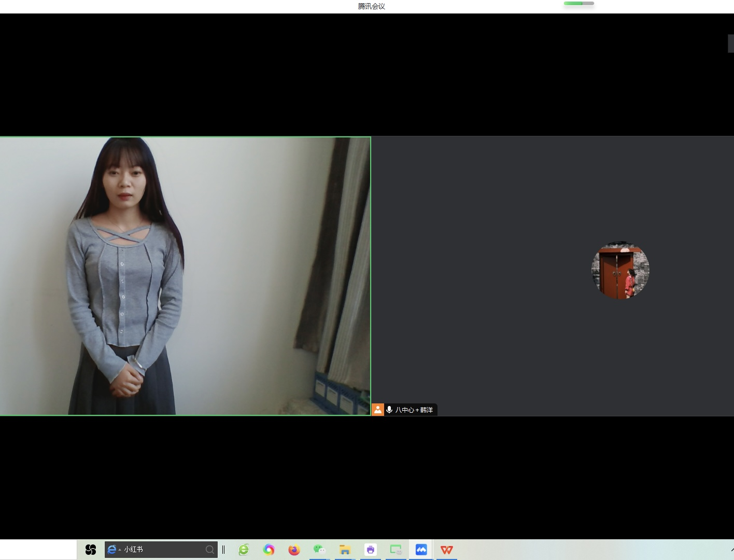The image size is (734, 560).
Task: Switch to Tencent Meeting icon on the taskbar
Action: click(421, 550)
